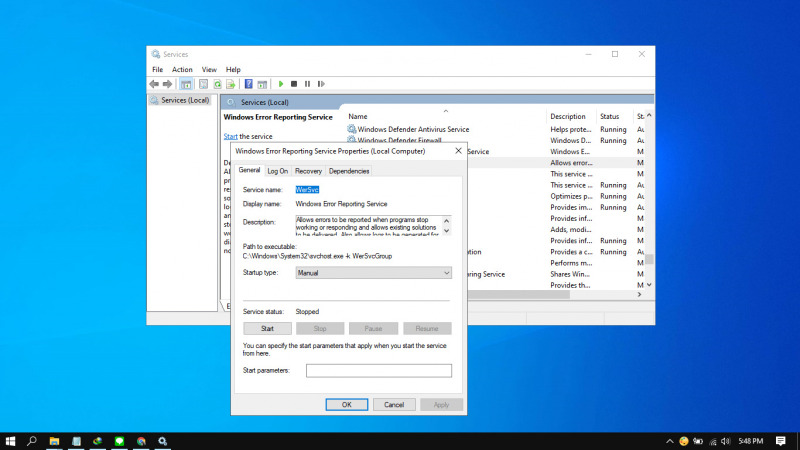Click the Start the service link

pos(230,136)
